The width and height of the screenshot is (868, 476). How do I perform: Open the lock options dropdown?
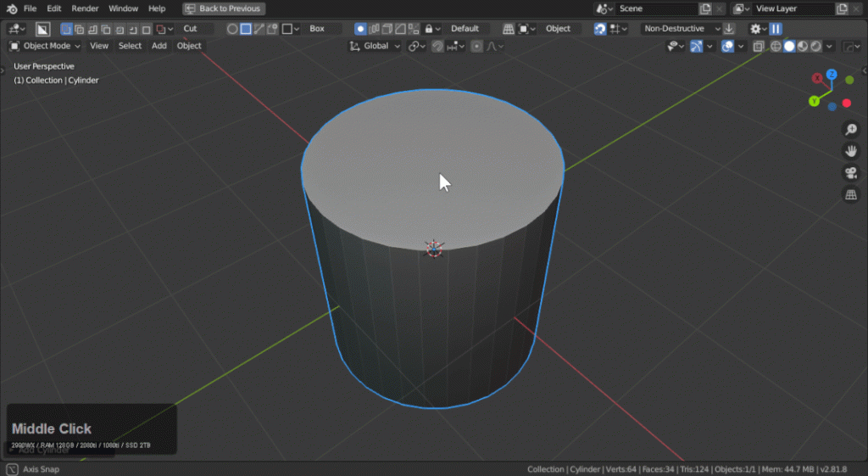pos(432,28)
